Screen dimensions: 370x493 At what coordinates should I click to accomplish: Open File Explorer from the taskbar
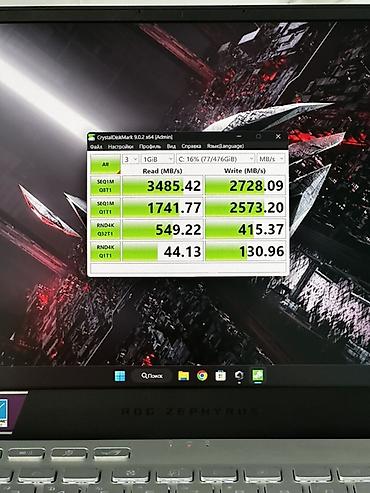(x=183, y=376)
